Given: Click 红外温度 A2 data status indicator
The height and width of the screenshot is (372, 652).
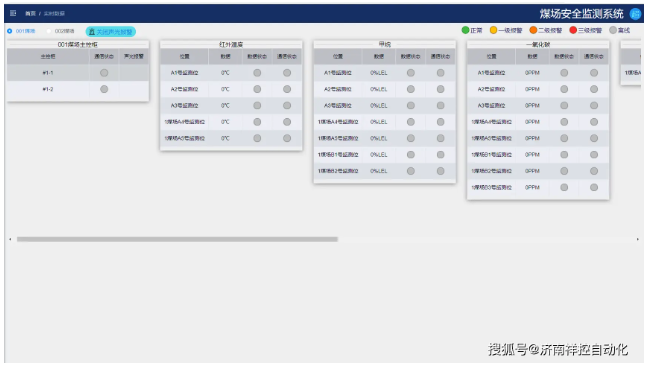Looking at the screenshot, I should click(x=257, y=89).
